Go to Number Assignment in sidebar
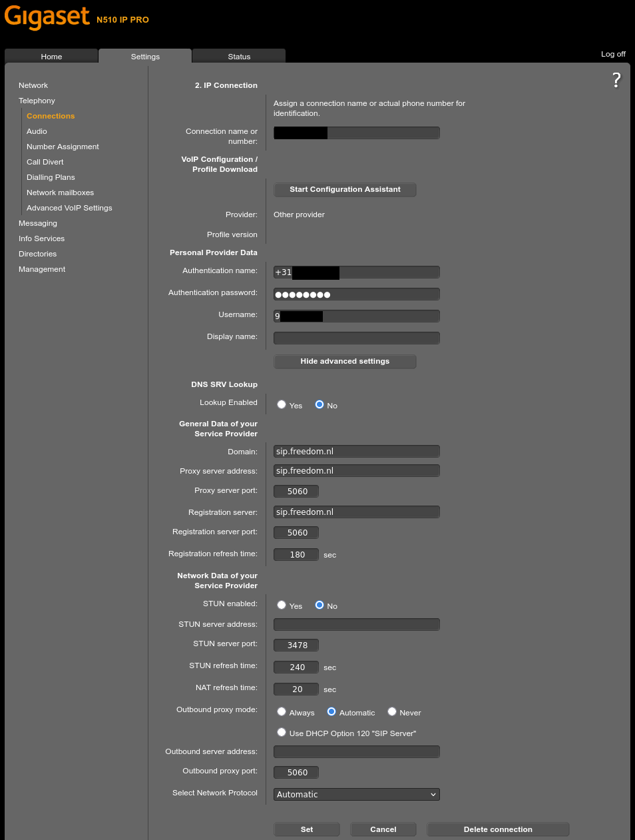Screen dimensions: 635x840 pyautogui.click(x=63, y=147)
